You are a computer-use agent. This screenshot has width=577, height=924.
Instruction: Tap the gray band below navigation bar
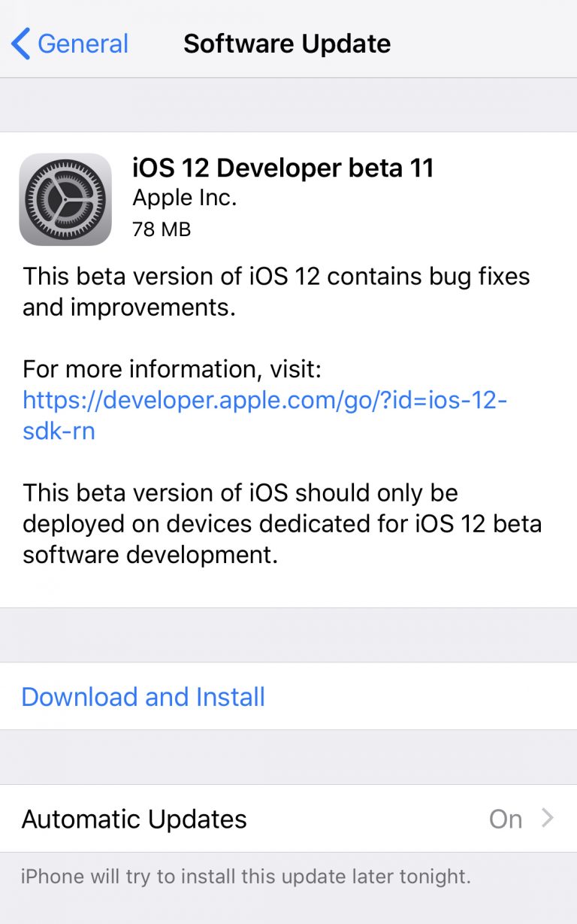click(288, 105)
